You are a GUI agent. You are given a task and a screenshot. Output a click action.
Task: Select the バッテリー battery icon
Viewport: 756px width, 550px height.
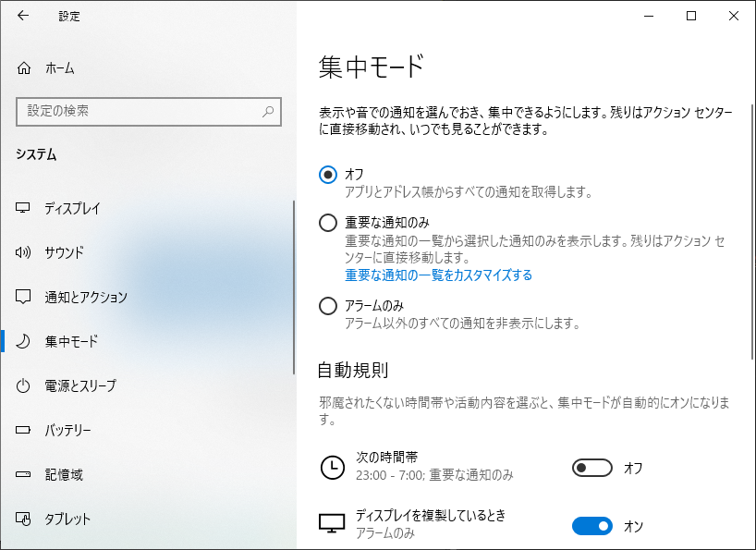(23, 430)
